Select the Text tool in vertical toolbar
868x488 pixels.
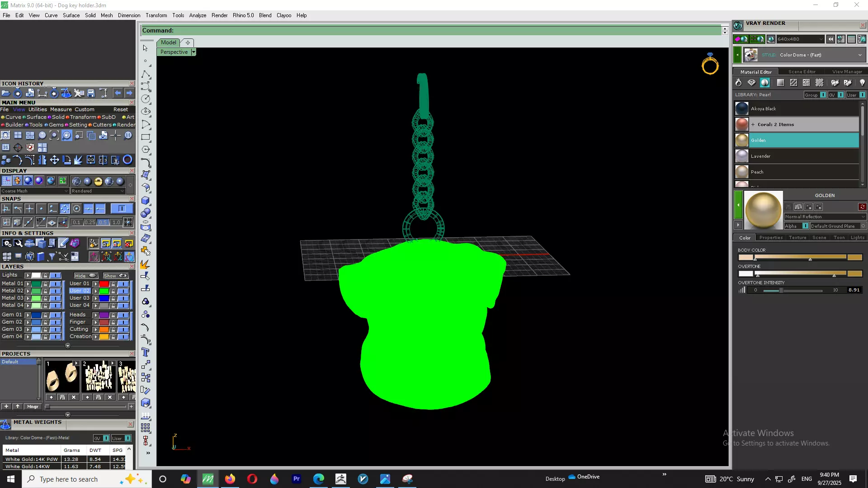pos(146,352)
